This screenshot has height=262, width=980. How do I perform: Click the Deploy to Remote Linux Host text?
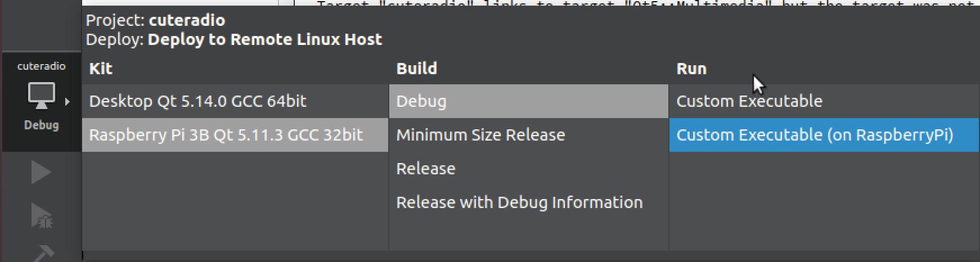264,39
